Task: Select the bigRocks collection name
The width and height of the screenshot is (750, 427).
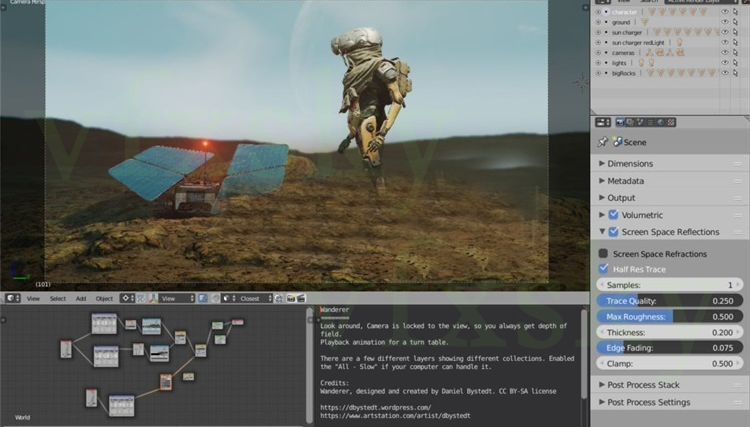Action: (x=624, y=73)
